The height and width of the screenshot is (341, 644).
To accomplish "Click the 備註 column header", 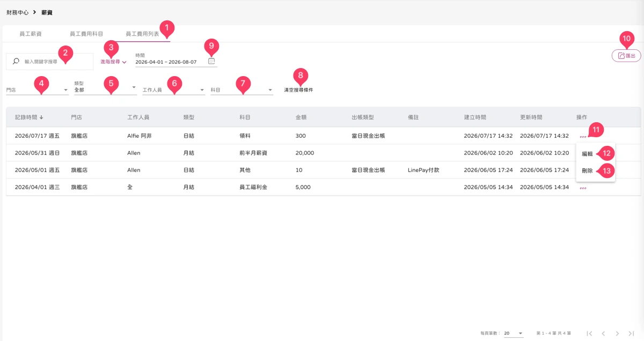I will [413, 117].
